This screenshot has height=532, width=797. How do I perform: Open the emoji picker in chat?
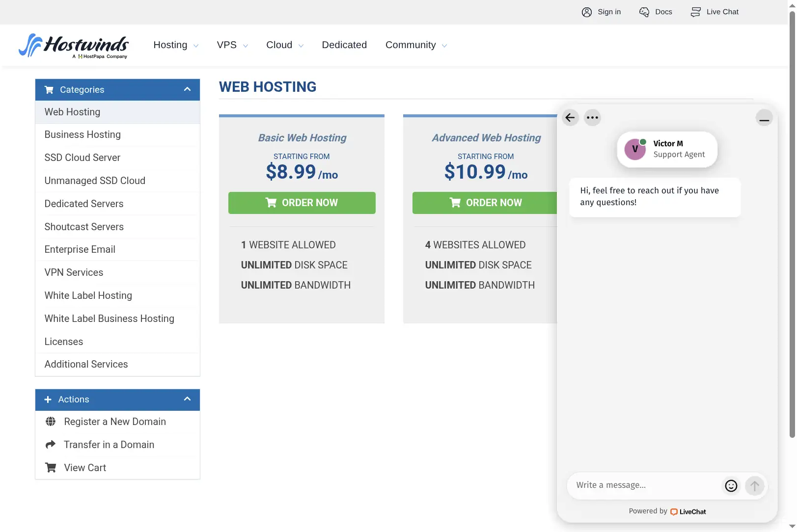pyautogui.click(x=731, y=486)
